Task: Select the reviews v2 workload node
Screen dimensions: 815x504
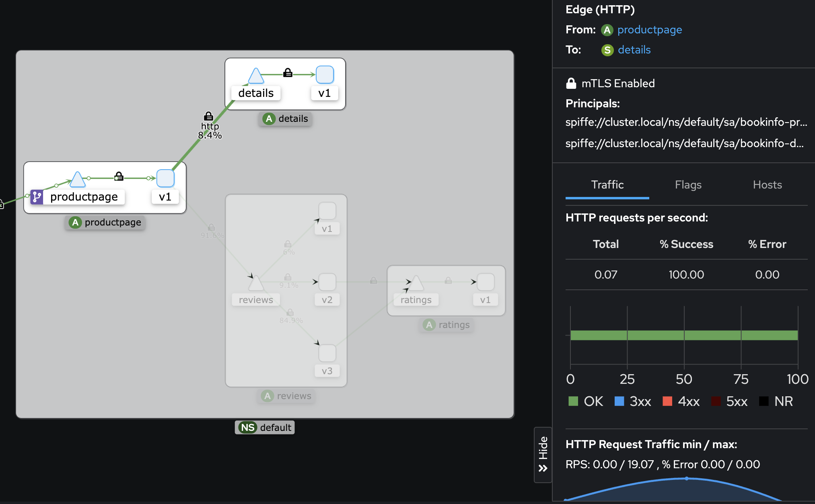Action: 327,282
